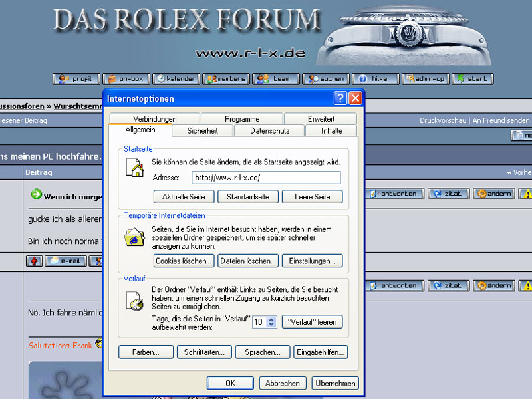The height and width of the screenshot is (399, 532).
Task: Open the team page in forum navigation
Action: click(276, 79)
